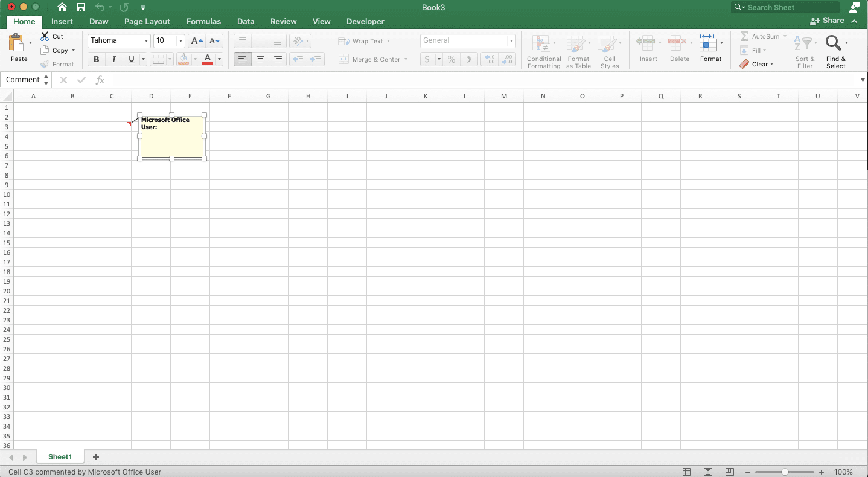
Task: Increase font size with larger A icon
Action: tap(197, 40)
